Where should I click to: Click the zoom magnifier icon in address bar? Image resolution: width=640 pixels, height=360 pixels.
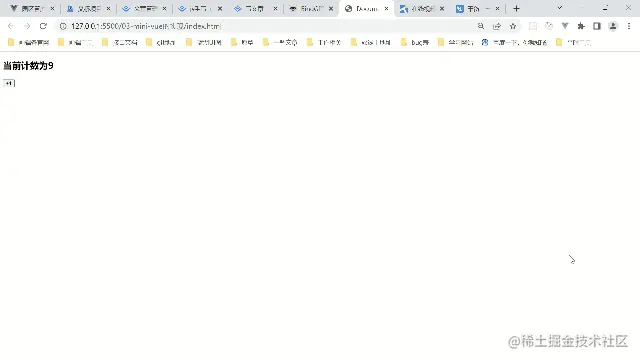(x=481, y=26)
